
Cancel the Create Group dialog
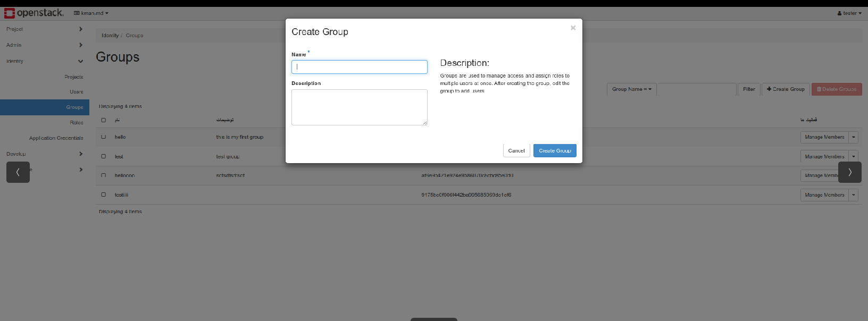516,151
